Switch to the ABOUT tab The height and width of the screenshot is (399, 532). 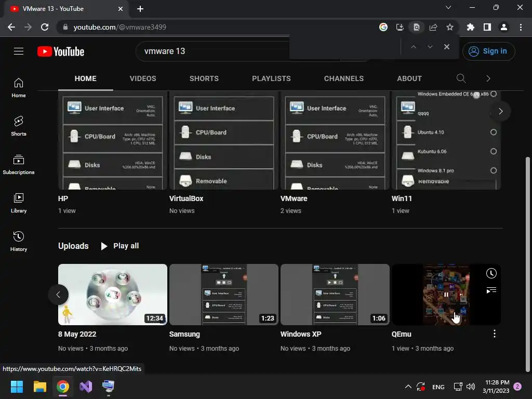tap(409, 78)
